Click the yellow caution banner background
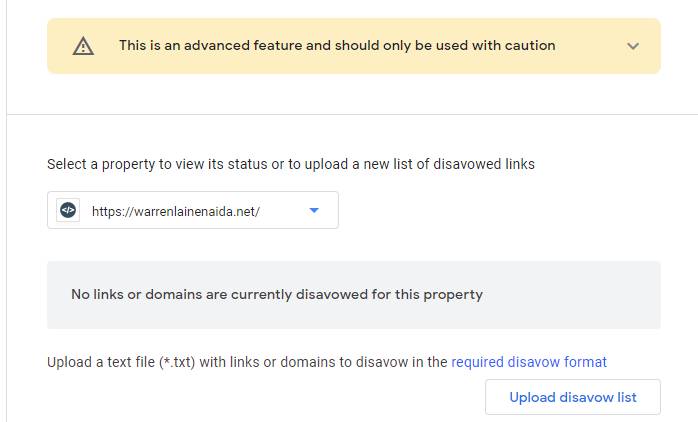This screenshot has width=698, height=422. pyautogui.click(x=354, y=46)
